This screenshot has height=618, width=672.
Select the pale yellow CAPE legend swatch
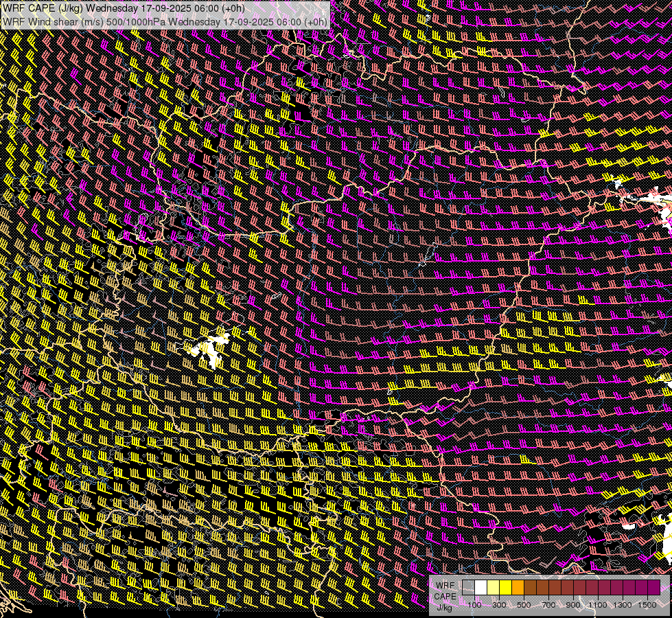493,588
